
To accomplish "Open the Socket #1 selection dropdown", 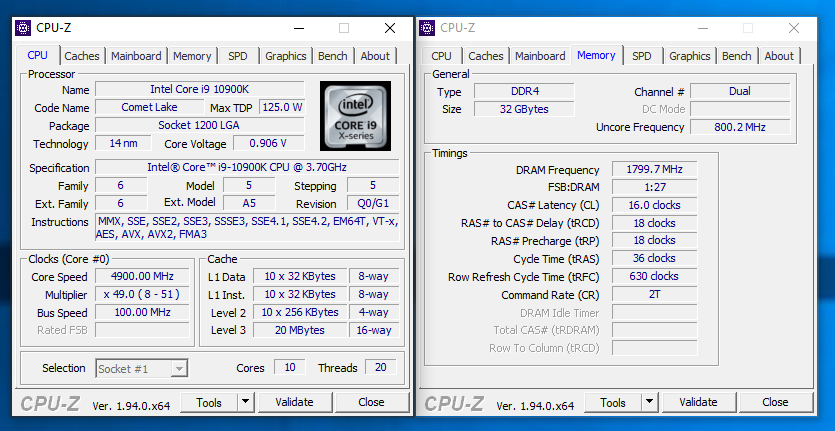I will [142, 369].
